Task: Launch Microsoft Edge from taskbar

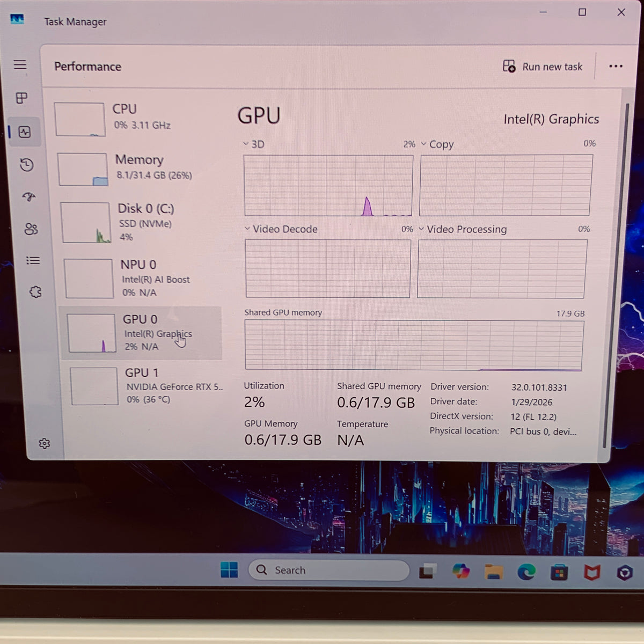Action: point(526,572)
